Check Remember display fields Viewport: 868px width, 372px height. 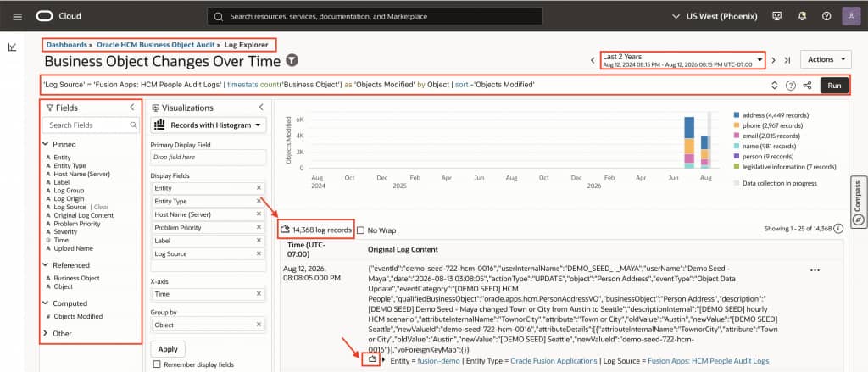[x=157, y=364]
